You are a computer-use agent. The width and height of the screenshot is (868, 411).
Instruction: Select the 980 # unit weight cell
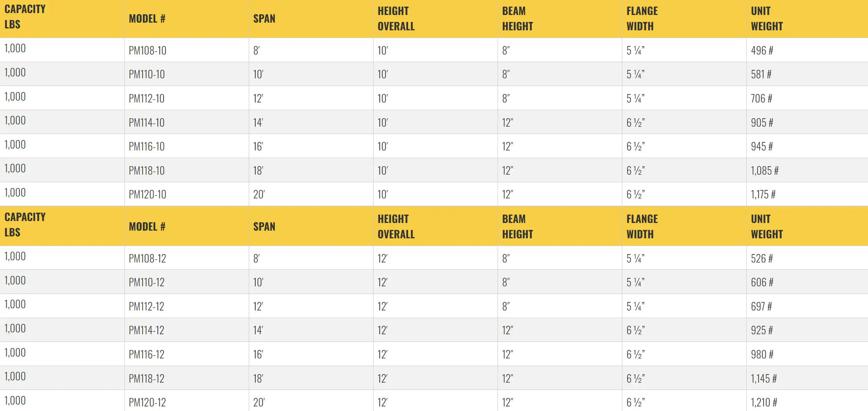click(x=762, y=355)
